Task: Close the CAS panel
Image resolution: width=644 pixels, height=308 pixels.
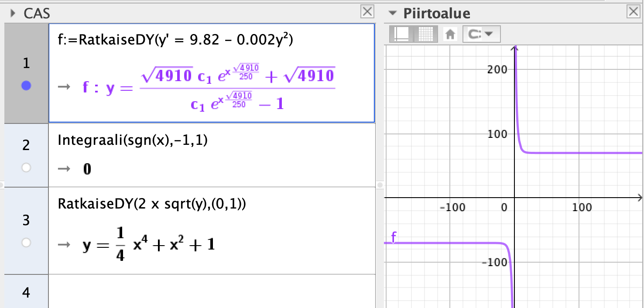Action: (x=367, y=12)
